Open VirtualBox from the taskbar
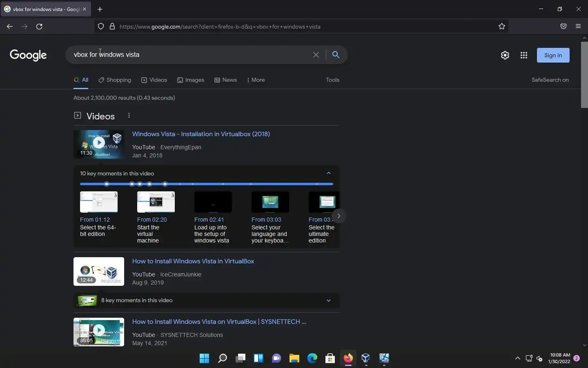Screen dimensions: 588x368 click(x=366, y=359)
